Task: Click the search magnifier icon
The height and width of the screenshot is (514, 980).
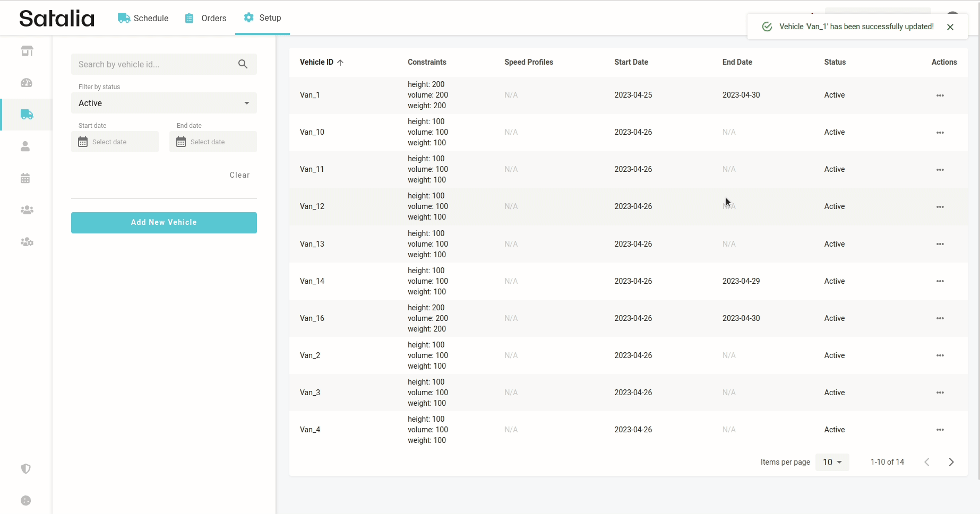Action: click(x=243, y=64)
